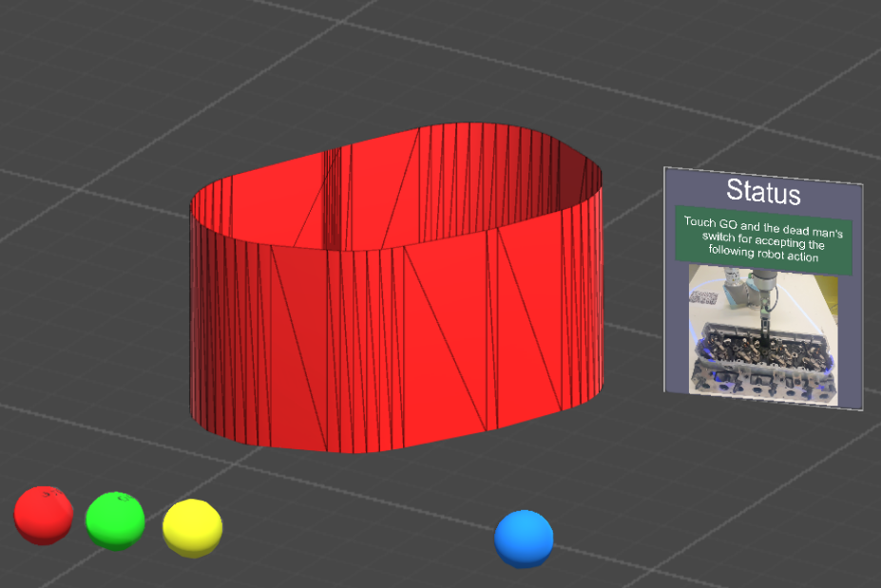Click the Status panel's bottom purple-gray border

[763, 401]
